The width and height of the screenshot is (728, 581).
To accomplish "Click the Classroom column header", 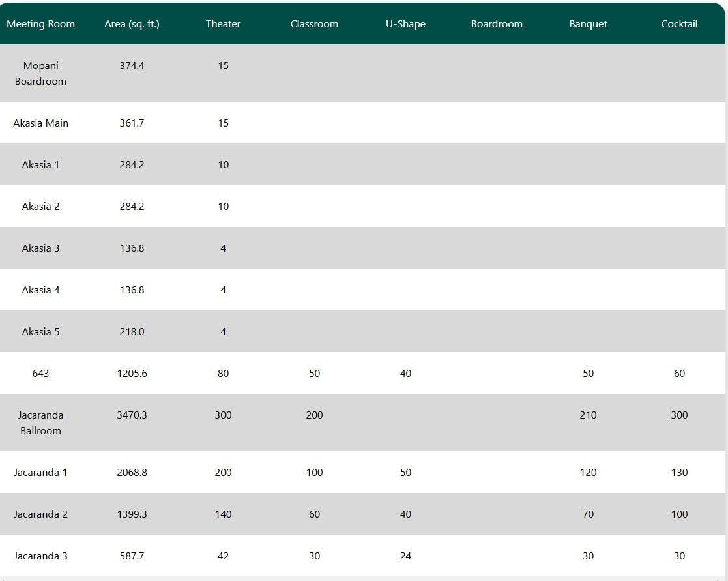I will pos(314,24).
